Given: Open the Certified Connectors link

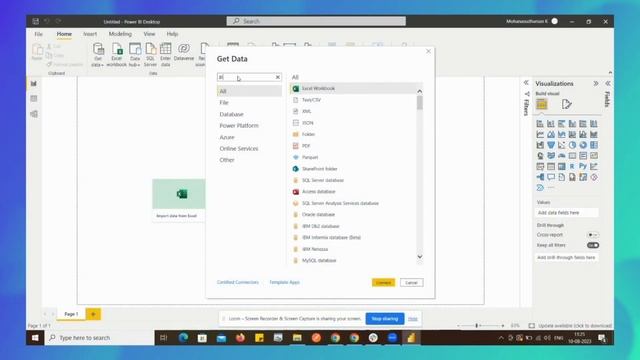Looking at the screenshot, I should [x=238, y=282].
